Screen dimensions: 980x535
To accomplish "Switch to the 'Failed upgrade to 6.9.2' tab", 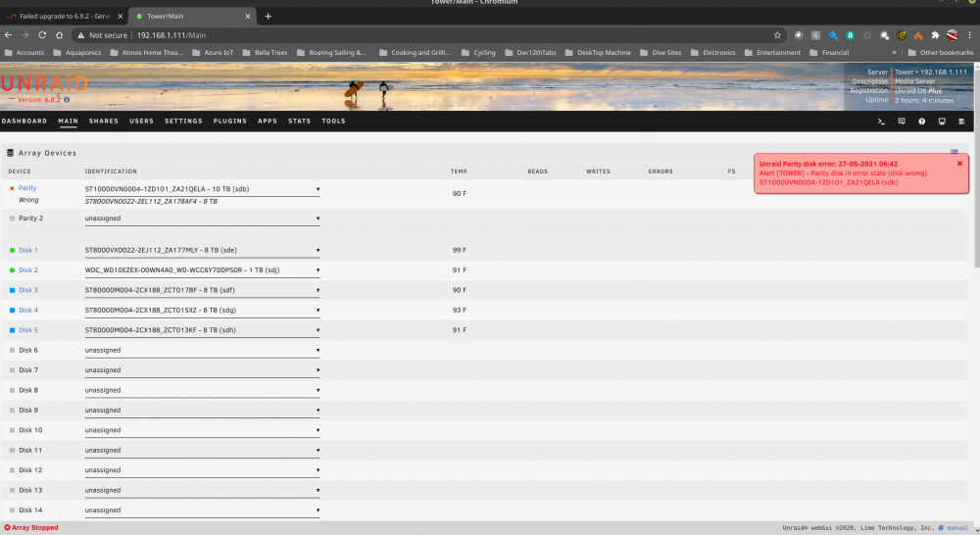I will [x=65, y=17].
